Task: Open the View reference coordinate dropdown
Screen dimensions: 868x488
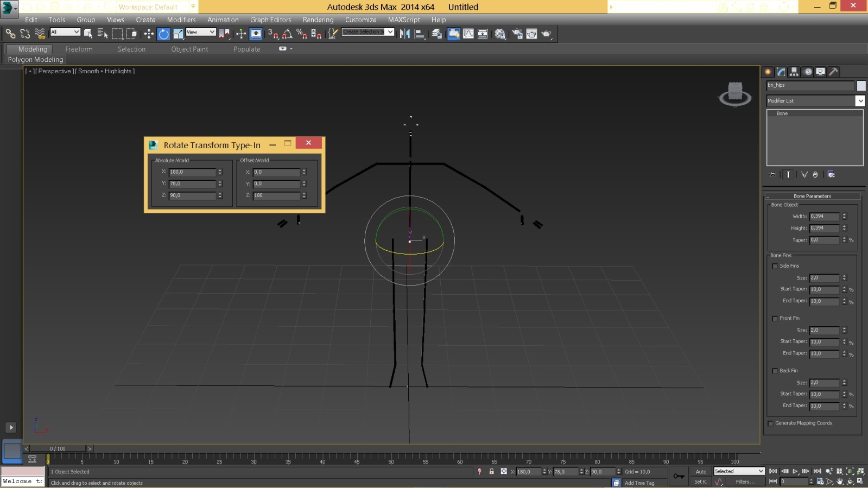Action: point(201,33)
